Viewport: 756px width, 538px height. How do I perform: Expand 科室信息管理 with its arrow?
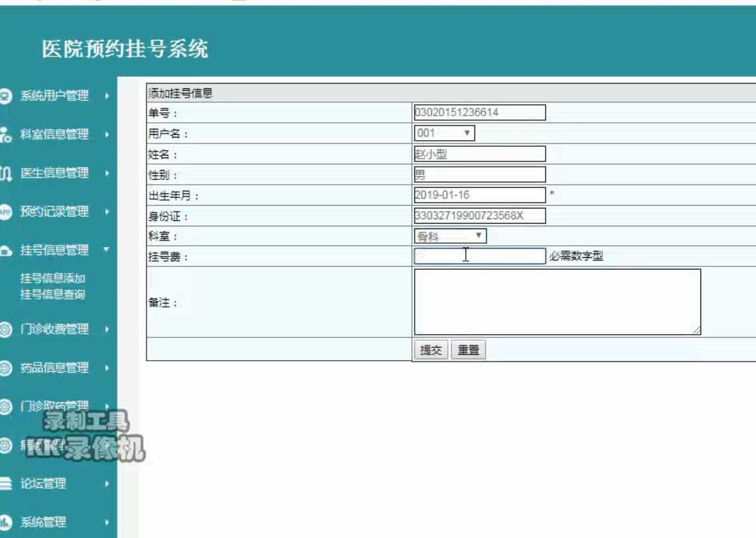pyautogui.click(x=107, y=135)
